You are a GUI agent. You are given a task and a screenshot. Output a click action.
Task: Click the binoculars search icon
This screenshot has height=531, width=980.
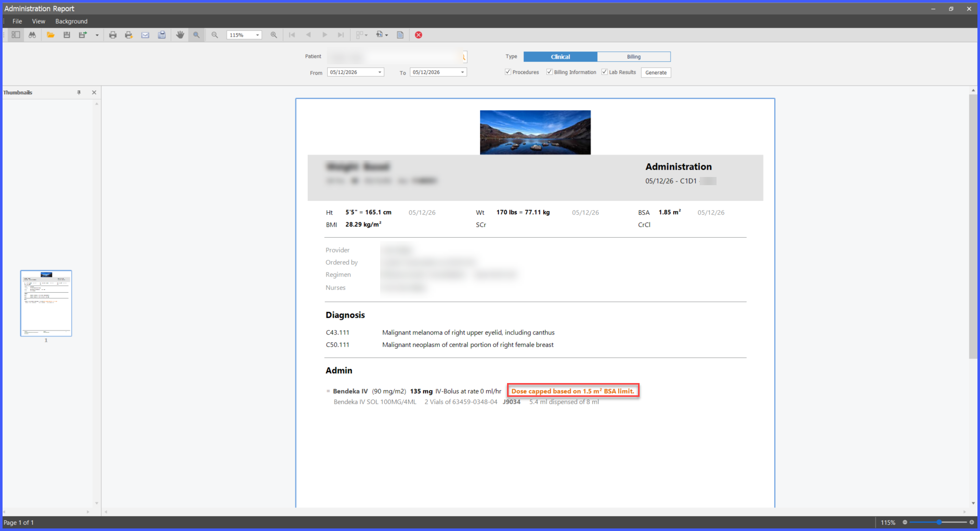tap(32, 35)
